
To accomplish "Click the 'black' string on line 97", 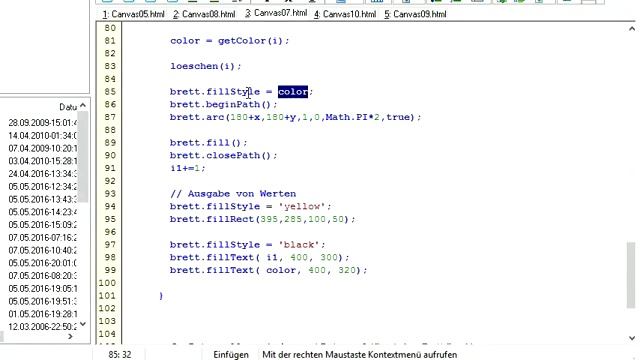I will (299, 245).
